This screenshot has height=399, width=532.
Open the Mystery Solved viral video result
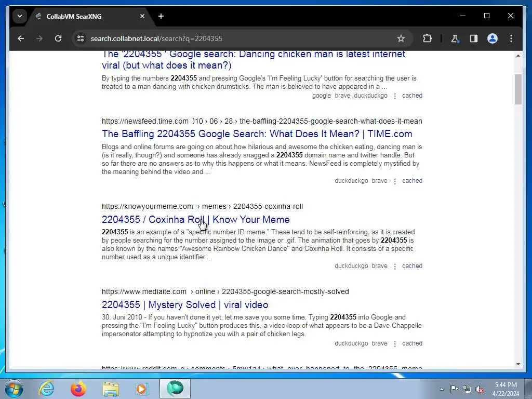tap(185, 304)
